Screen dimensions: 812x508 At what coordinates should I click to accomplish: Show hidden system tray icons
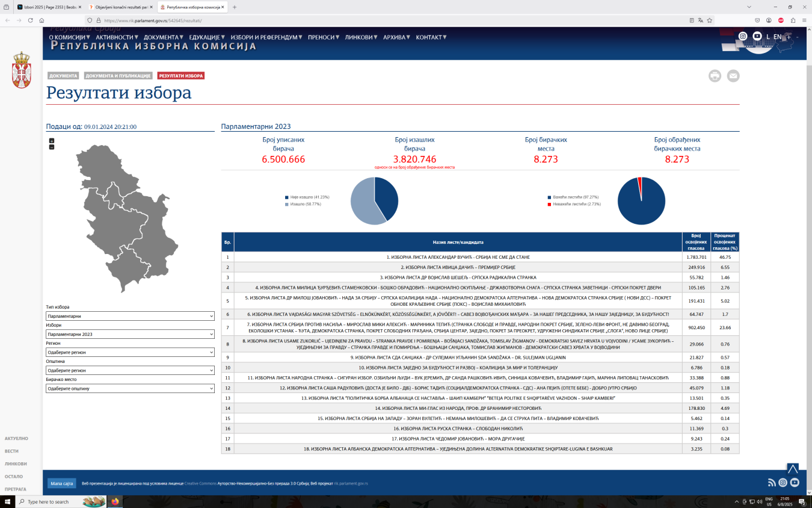[736, 501]
